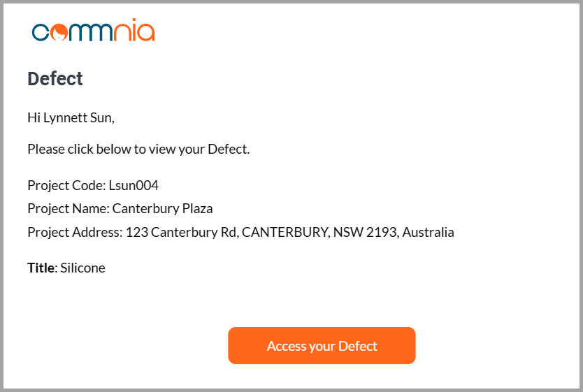This screenshot has height=392, width=583.
Task: Click the name Lynnett Sun
Action: (x=78, y=118)
